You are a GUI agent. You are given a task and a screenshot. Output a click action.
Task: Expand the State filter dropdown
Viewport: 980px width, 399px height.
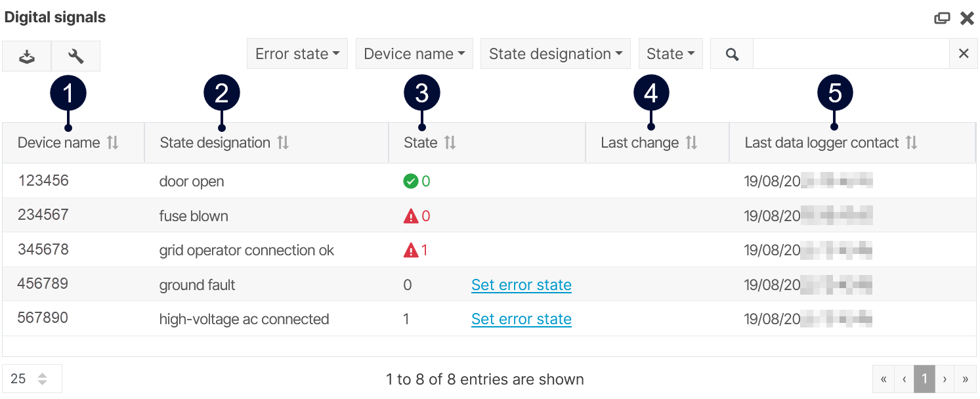point(670,54)
